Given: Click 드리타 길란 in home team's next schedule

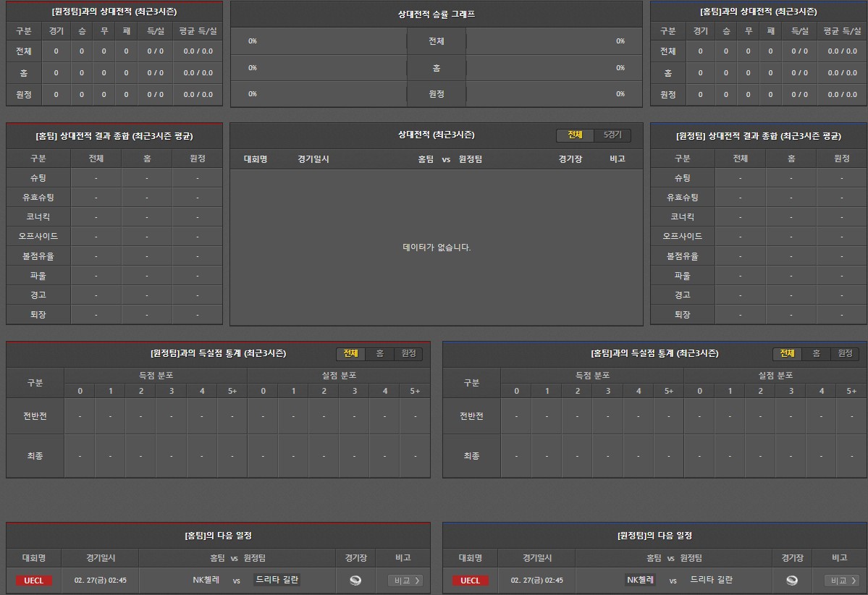Looking at the screenshot, I should tap(277, 580).
